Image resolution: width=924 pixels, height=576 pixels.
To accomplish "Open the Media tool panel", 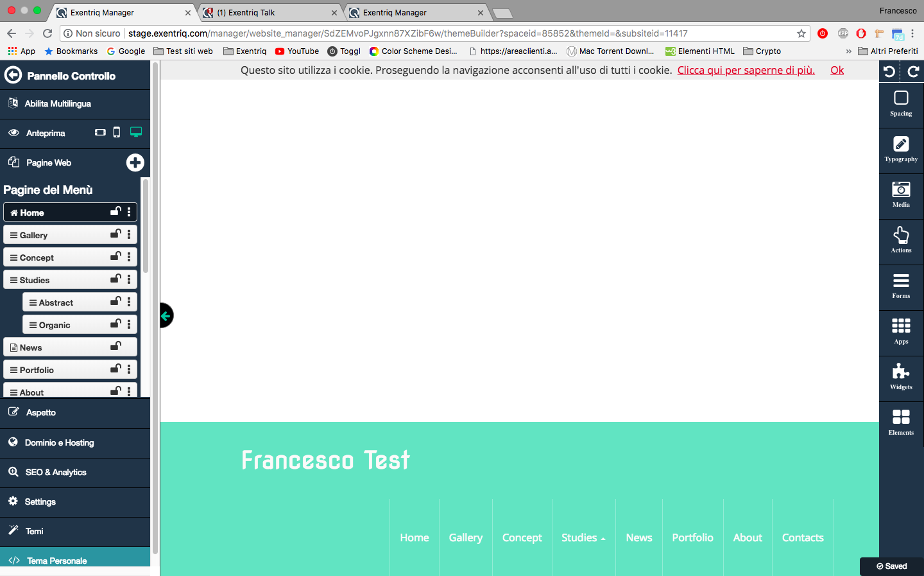I will pos(901,194).
